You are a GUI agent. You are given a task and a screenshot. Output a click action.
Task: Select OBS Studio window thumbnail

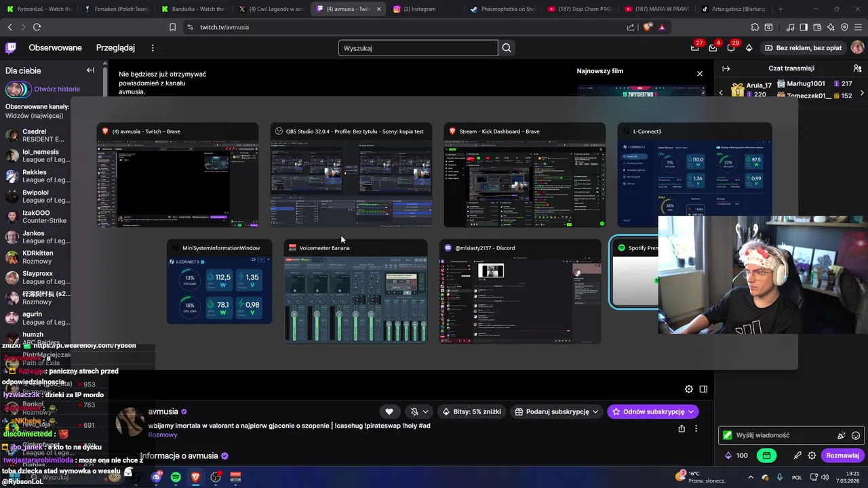[351, 175]
